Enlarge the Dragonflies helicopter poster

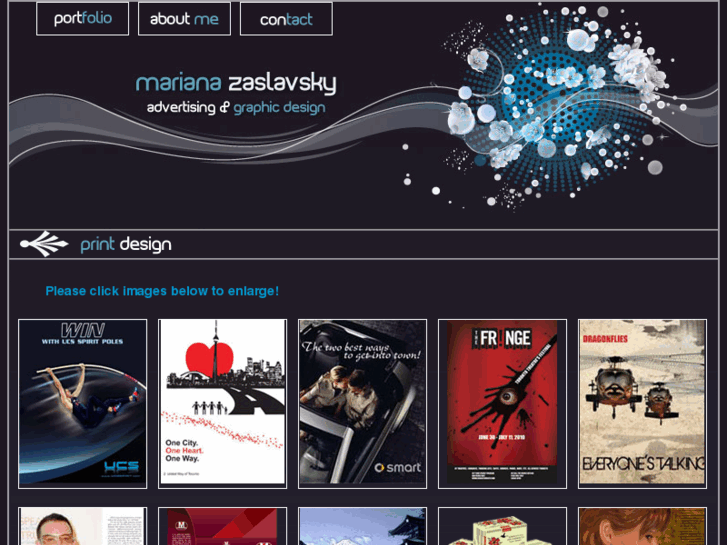coord(643,404)
